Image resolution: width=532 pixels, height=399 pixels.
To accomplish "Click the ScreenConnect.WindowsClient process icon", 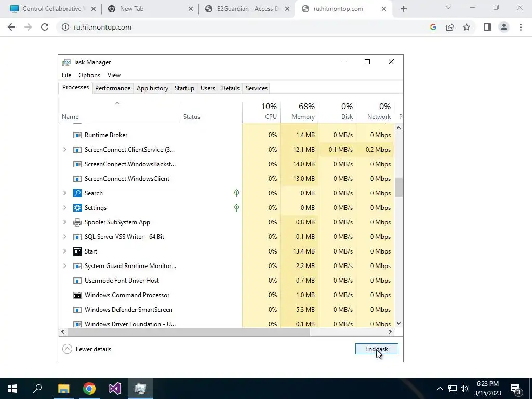I will click(x=77, y=179).
